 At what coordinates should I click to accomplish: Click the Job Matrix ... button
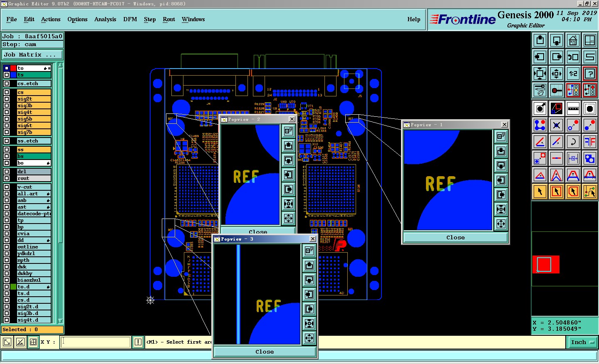(x=32, y=54)
